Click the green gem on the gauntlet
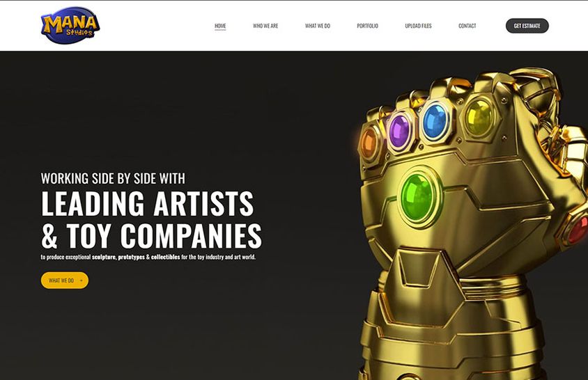This screenshot has height=380, width=588. 417,196
